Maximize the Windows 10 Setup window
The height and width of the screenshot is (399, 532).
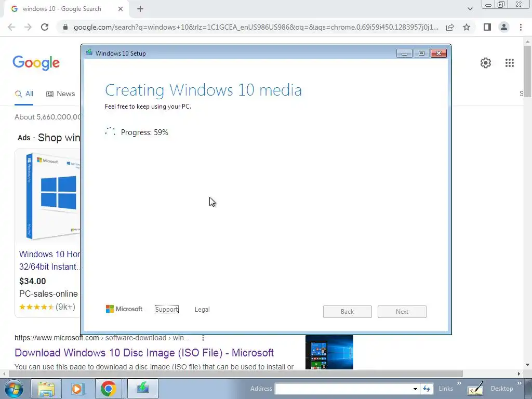[421, 54]
